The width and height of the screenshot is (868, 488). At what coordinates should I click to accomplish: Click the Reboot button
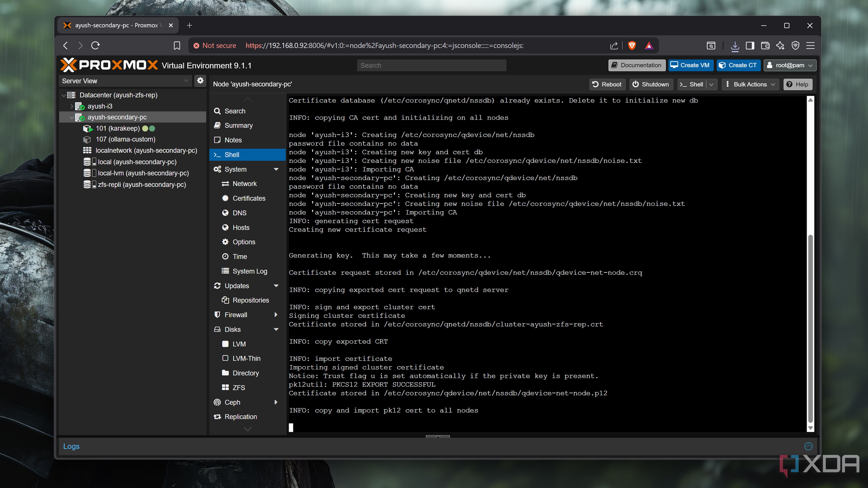click(607, 84)
